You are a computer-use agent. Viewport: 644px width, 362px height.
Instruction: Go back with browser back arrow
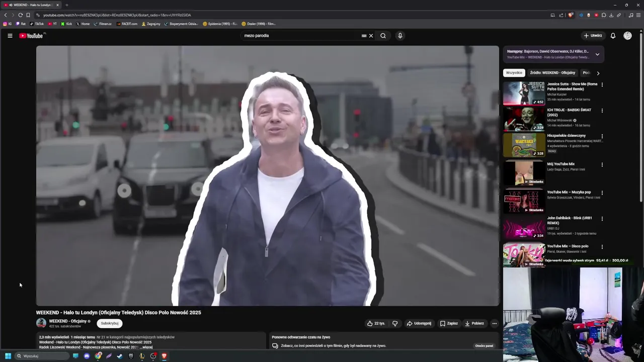pos(6,15)
